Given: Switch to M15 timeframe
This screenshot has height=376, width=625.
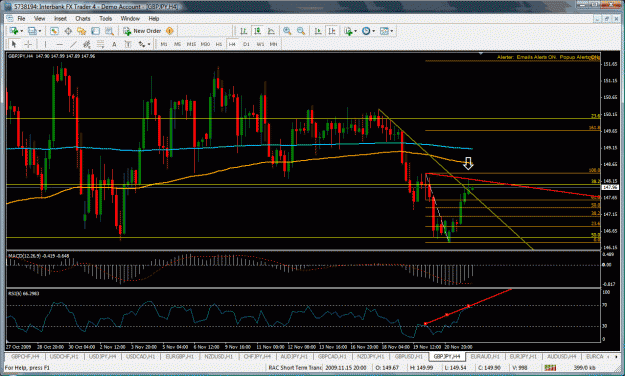Looking at the screenshot, I should pos(191,44).
